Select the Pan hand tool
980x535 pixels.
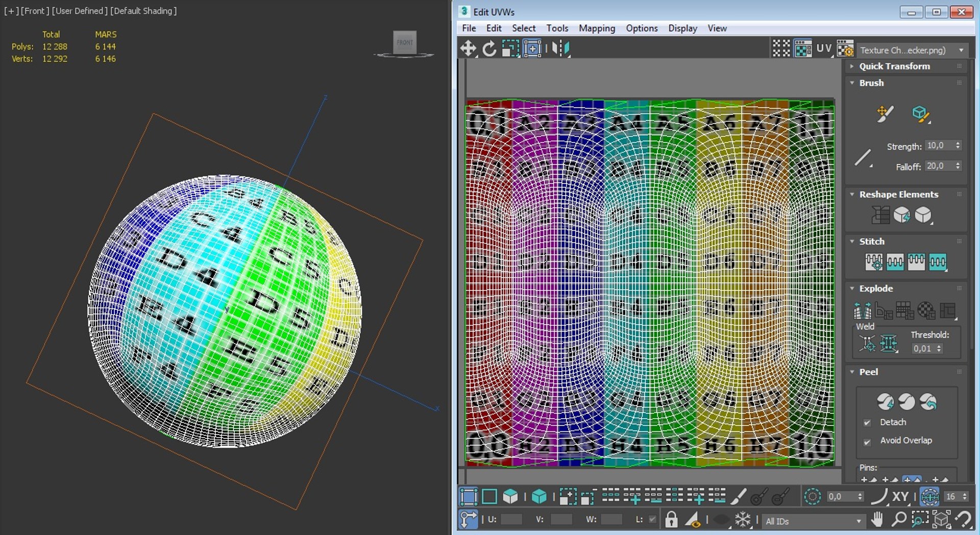point(877,520)
